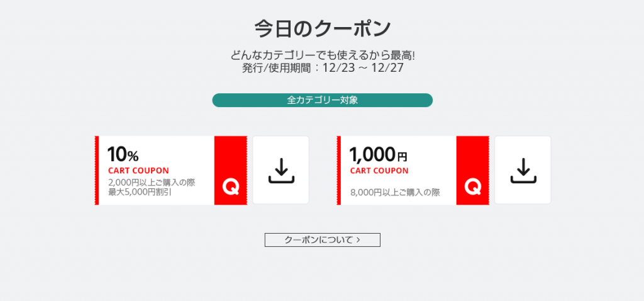Screen dimensions: 644x301
Task: Click the 12/23 start date
Action: click(x=336, y=67)
